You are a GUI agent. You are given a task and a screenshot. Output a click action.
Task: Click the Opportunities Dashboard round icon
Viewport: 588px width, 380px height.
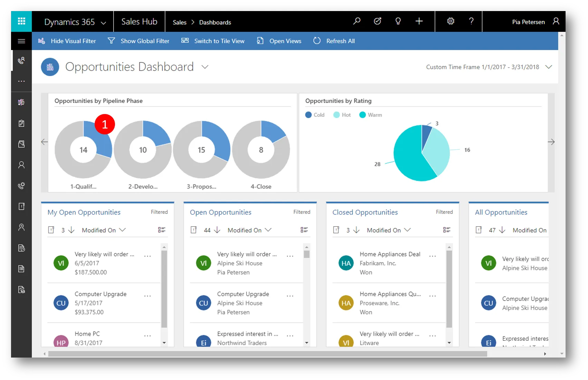coord(50,67)
